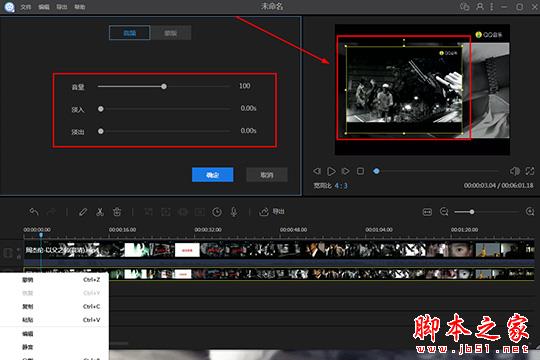Click the timeline ruler at 00:00:16.00

coord(123,230)
